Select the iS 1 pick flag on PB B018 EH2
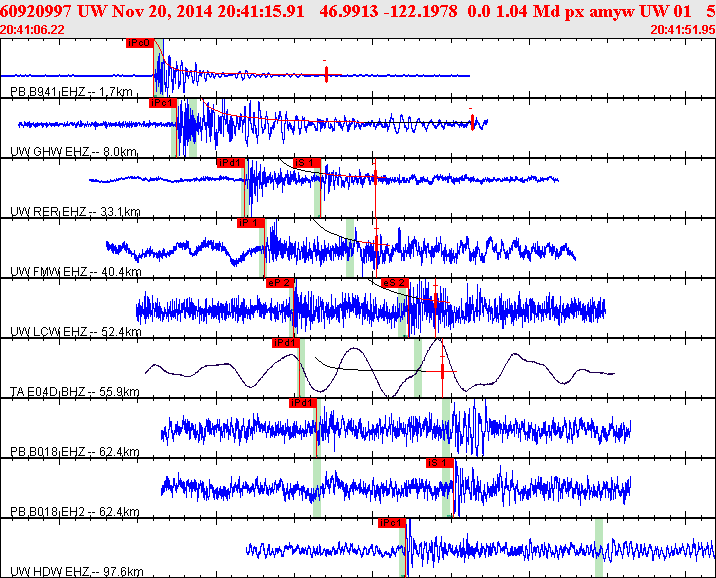 [x=440, y=463]
